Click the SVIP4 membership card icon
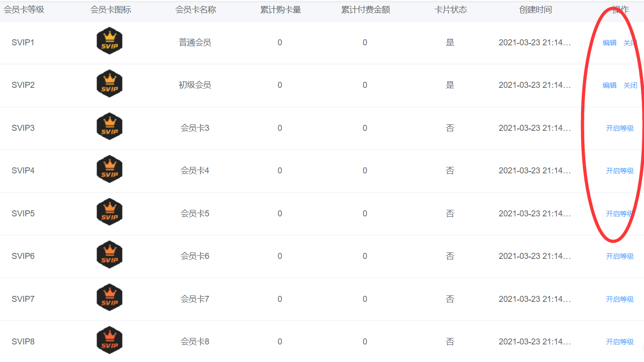Screen dimensions: 644x362 pyautogui.click(x=110, y=169)
